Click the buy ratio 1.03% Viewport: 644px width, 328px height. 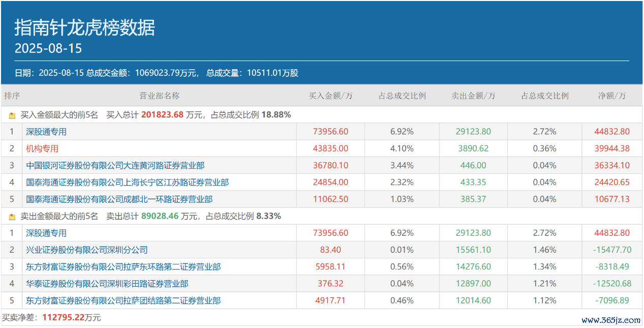(x=402, y=199)
